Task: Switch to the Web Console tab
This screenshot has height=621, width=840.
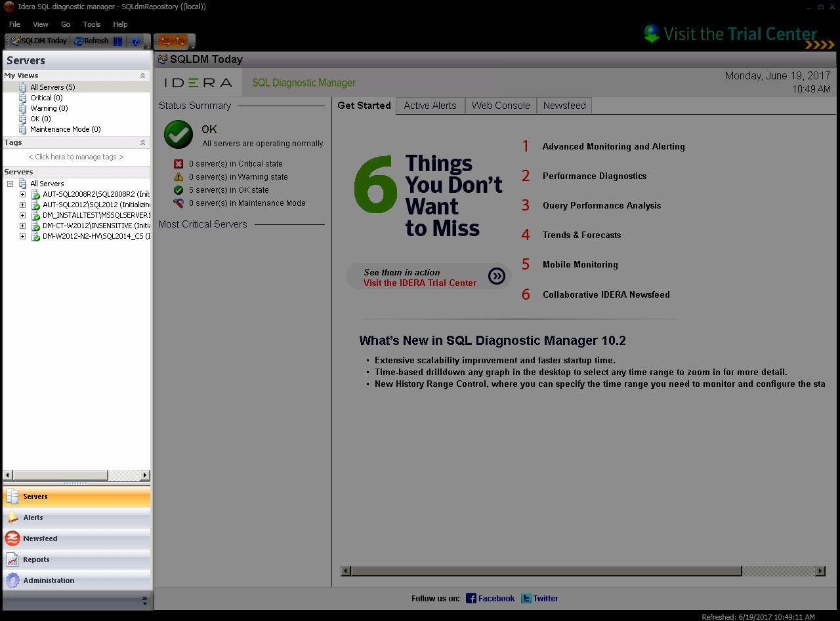Action: click(501, 106)
